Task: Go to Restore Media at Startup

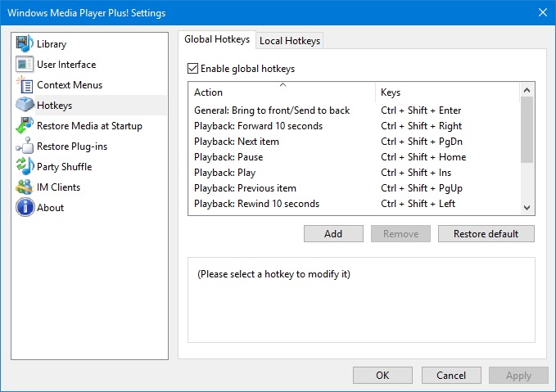Action: tap(89, 126)
